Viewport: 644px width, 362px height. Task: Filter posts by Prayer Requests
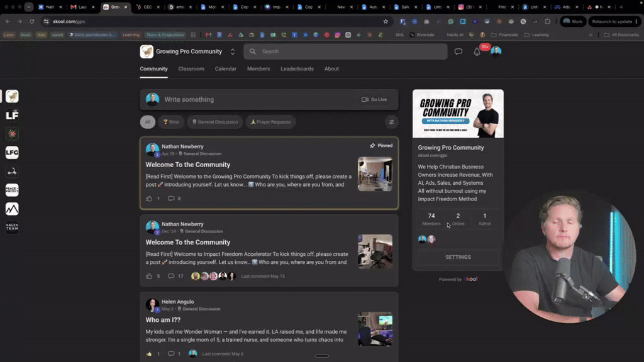[x=270, y=122]
